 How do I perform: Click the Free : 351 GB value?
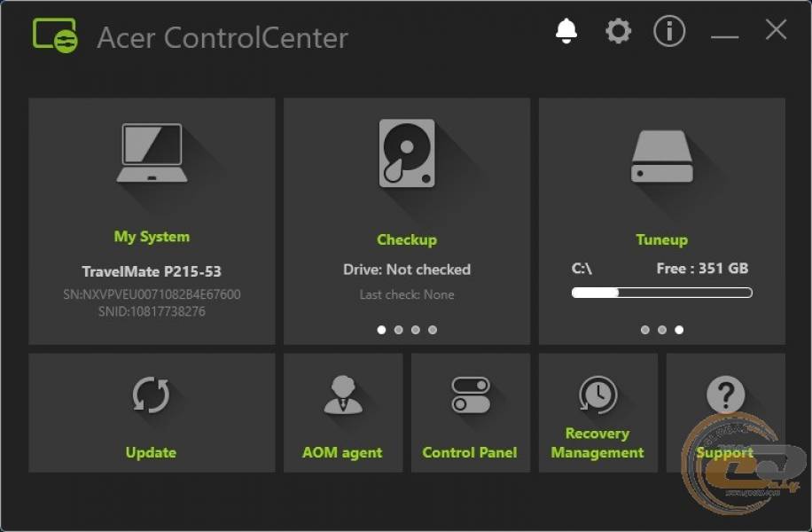(702, 269)
